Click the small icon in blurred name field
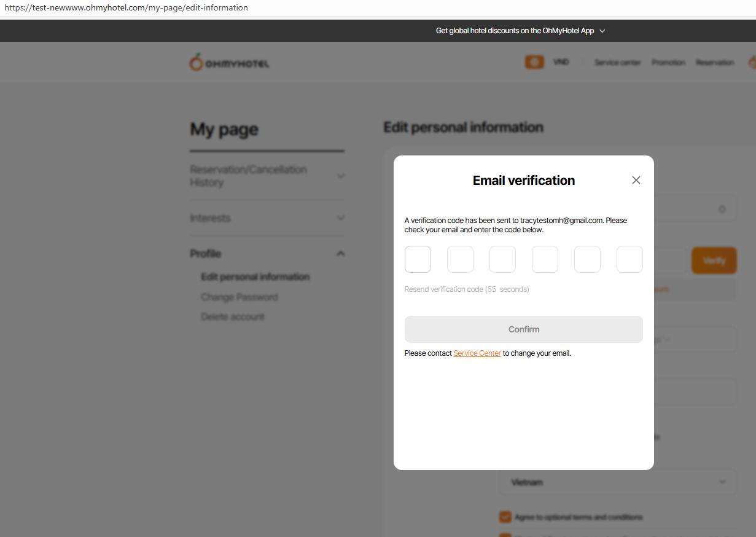Screen dimensions: 756x537 coord(722,210)
